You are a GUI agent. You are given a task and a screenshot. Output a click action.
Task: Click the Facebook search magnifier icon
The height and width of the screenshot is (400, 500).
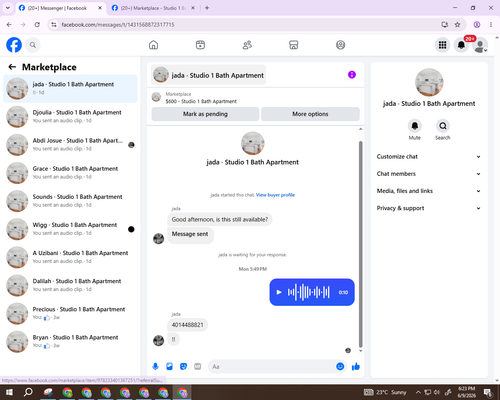point(33,45)
